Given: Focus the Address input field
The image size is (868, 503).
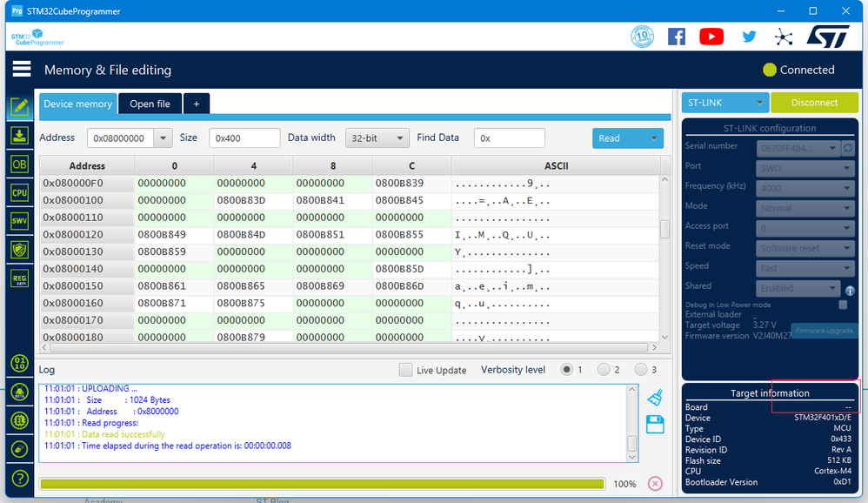Looking at the screenshot, I should pyautogui.click(x=121, y=138).
